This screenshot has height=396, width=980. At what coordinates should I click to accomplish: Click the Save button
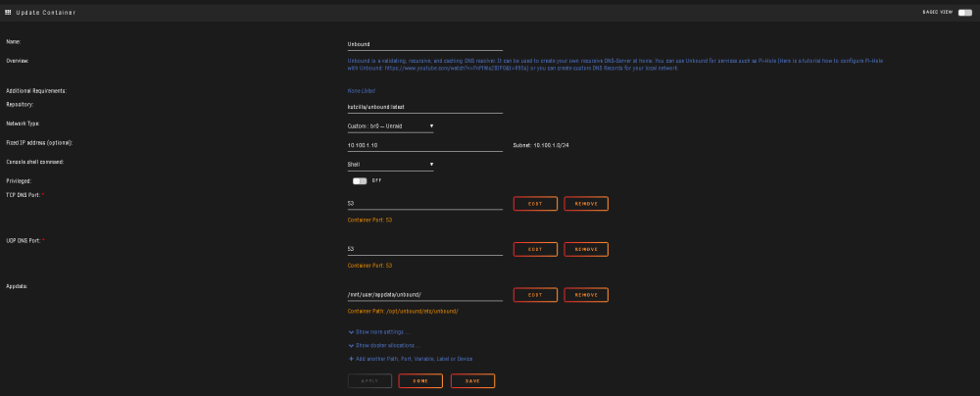pyautogui.click(x=472, y=381)
